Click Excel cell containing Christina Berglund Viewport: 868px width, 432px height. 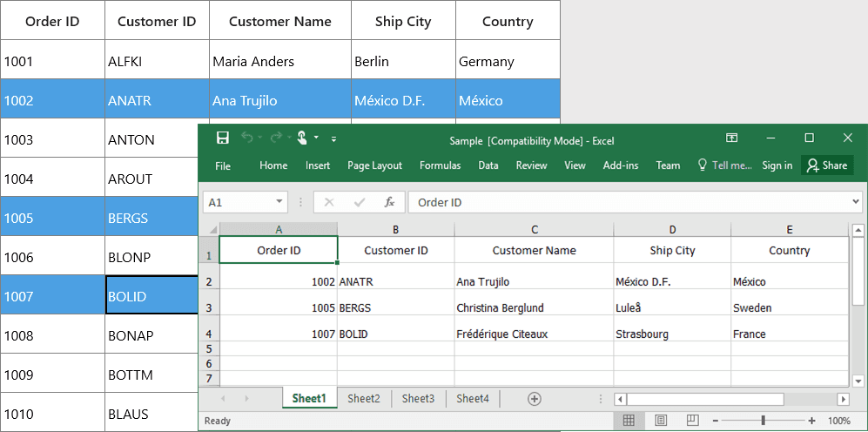click(534, 303)
